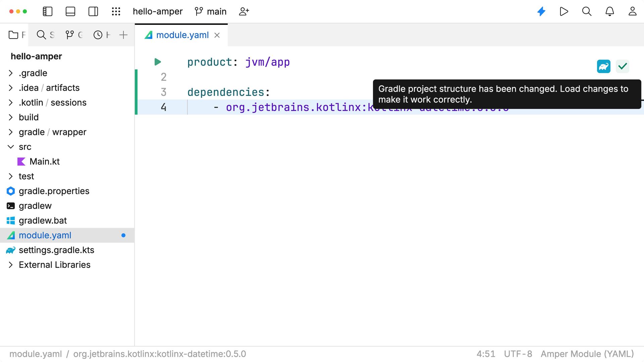Click line number 4 in gutter
644x362 pixels.
164,107
